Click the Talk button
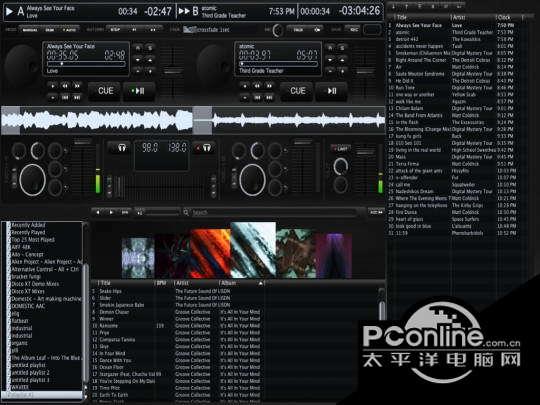This screenshot has height=405, width=540. point(298,30)
